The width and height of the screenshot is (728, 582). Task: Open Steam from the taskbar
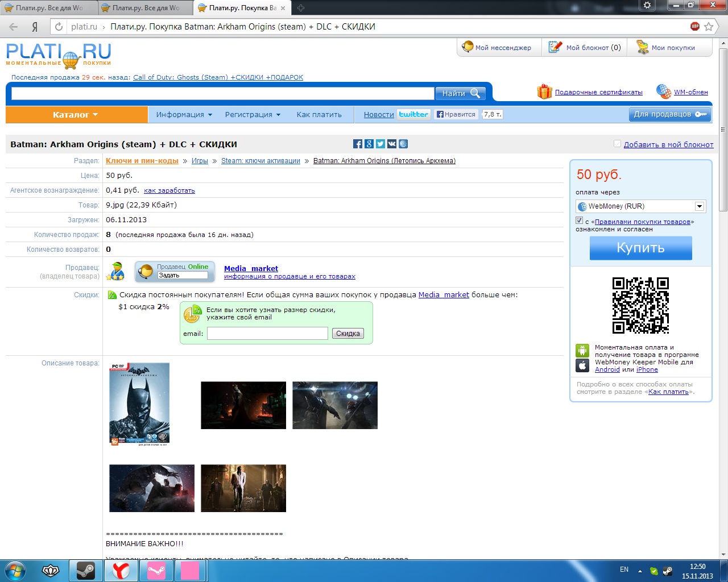pos(86,571)
